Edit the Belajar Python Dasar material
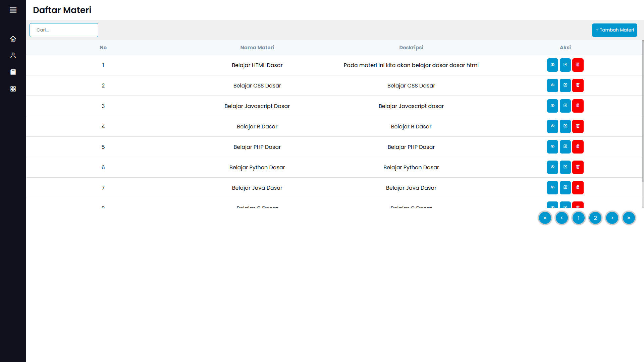Screen dimensions: 644x362 [x=565, y=167]
